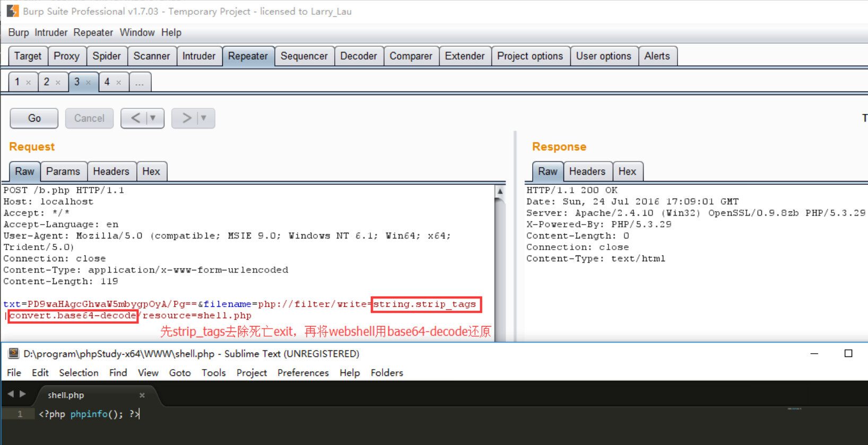Open the Window menu

point(137,32)
